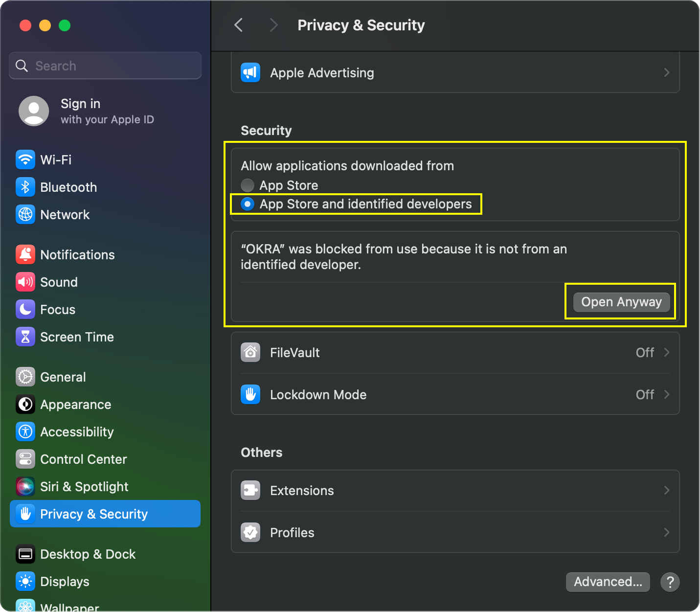Screen dimensions: 700x612
Task: Select Accessibility in the sidebar
Action: pyautogui.click(x=105, y=431)
